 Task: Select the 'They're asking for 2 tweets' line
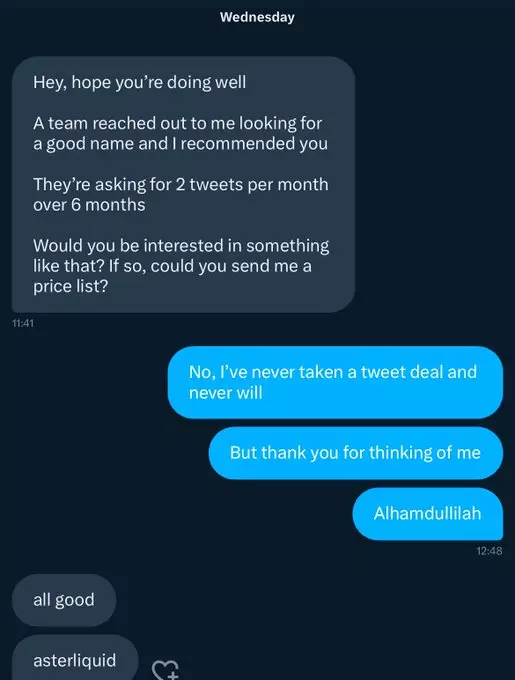[x=181, y=184]
